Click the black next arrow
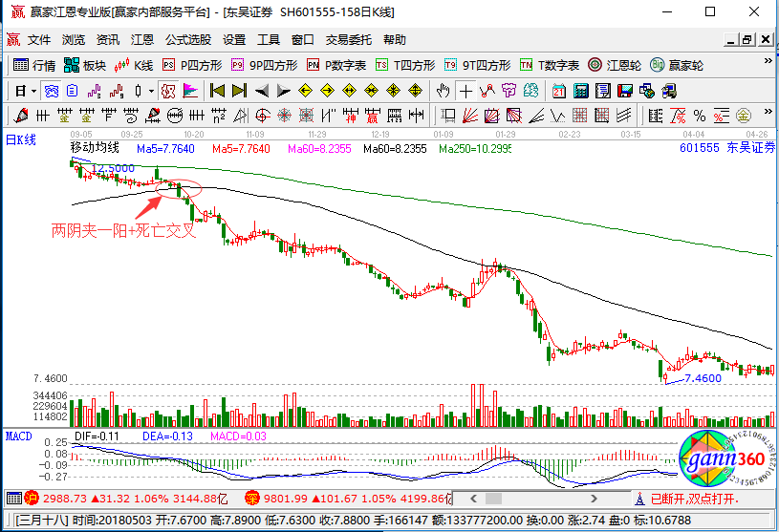The height and width of the screenshot is (532, 779). (284, 91)
